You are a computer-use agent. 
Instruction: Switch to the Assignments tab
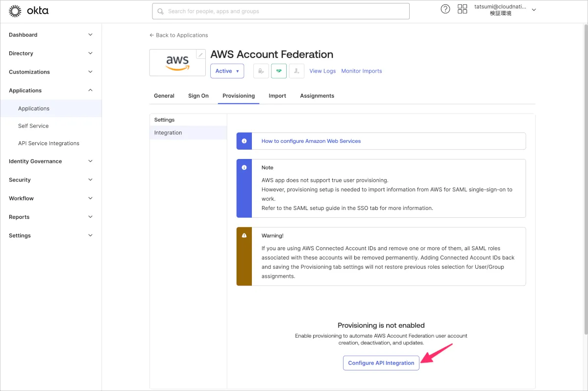point(317,96)
